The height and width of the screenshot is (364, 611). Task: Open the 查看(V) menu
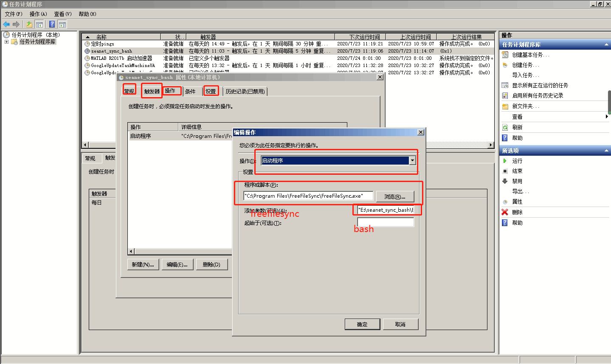(x=62, y=14)
